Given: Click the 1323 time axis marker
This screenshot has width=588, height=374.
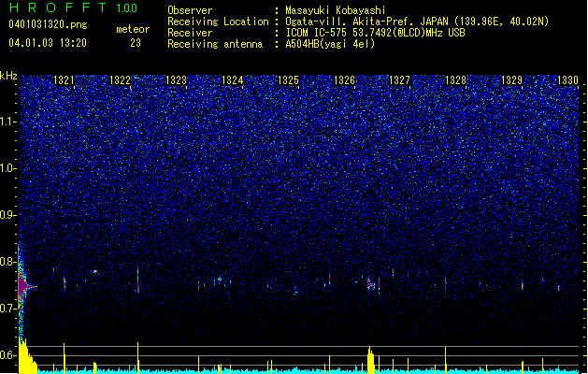Looking at the screenshot, I should (176, 80).
